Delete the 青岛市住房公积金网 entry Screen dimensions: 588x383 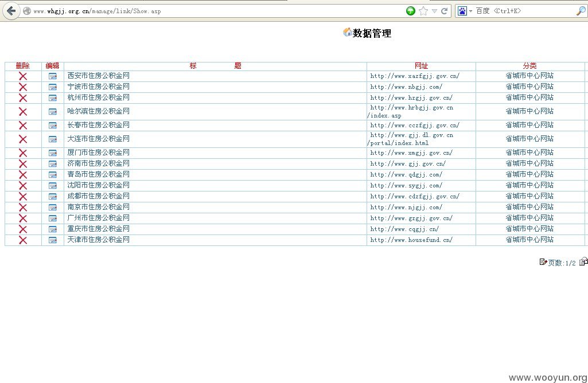tap(23, 175)
